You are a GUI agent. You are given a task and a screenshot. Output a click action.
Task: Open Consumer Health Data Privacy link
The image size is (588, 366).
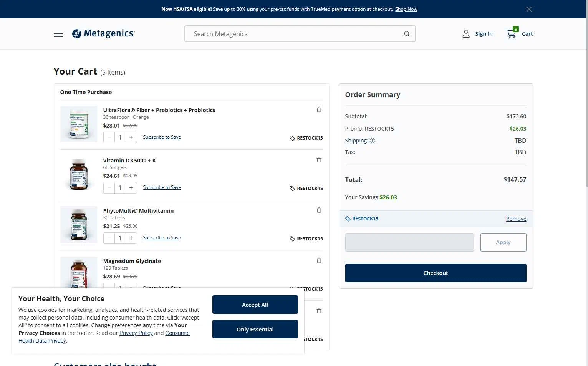click(177, 333)
